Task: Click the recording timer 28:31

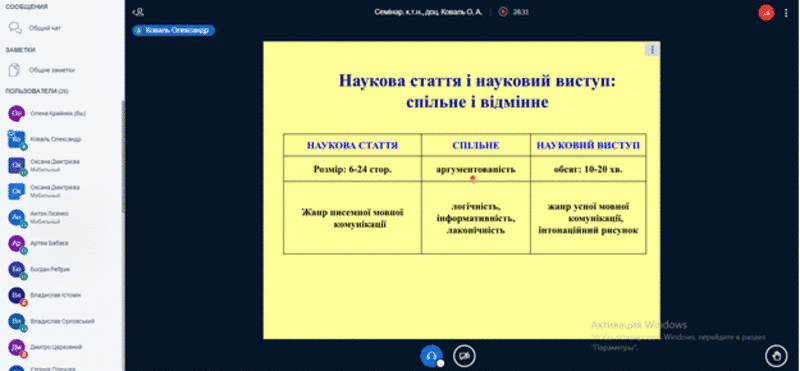Action: [520, 12]
